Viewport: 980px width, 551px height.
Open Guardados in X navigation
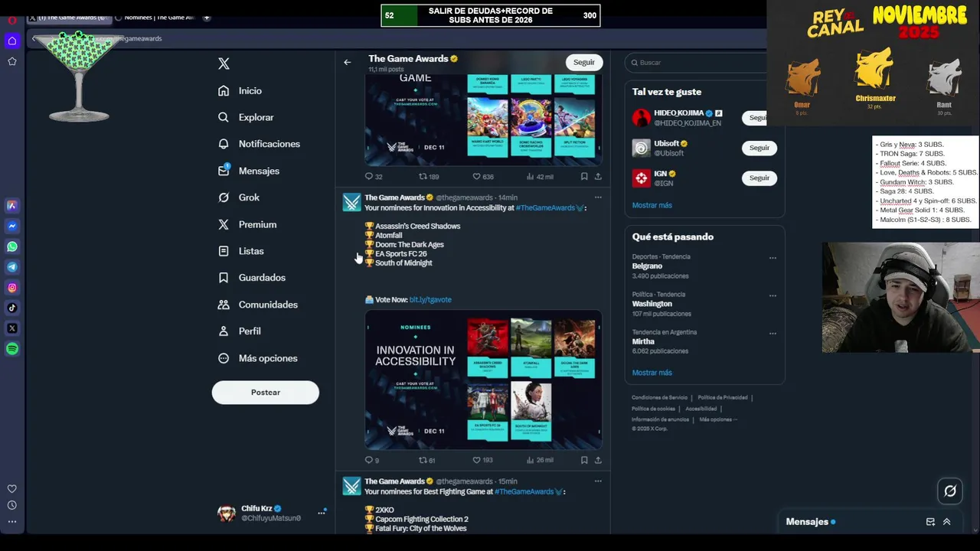point(251,278)
